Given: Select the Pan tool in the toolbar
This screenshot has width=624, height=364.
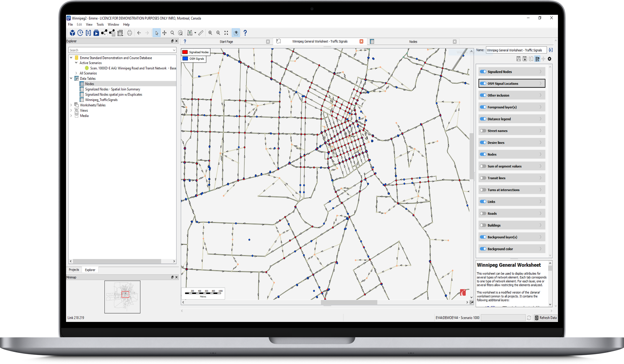Looking at the screenshot, I should coord(165,33).
